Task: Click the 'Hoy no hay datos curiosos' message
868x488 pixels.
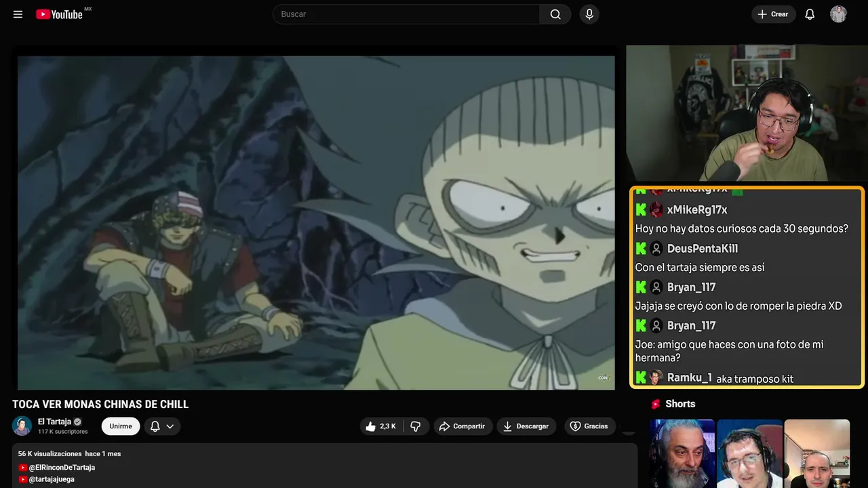Action: [742, 229]
